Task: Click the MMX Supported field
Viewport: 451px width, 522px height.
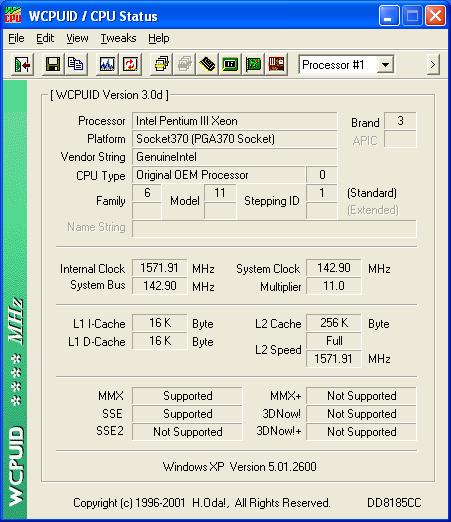Action: coord(187,396)
